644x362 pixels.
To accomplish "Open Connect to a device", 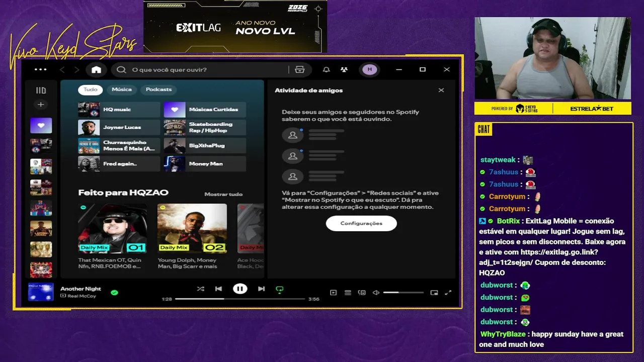I will coord(362,293).
